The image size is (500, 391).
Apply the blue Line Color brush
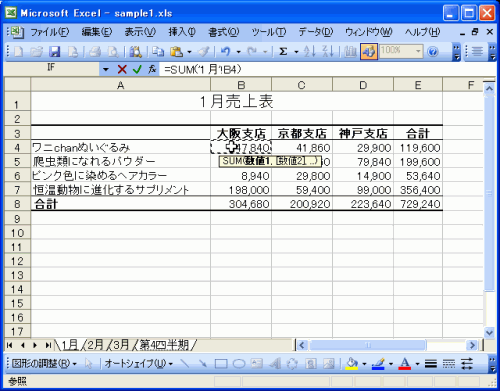(x=378, y=364)
